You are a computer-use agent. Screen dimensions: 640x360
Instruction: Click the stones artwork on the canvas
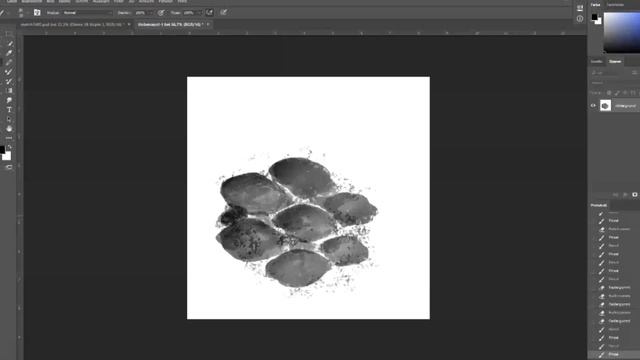[297, 222]
